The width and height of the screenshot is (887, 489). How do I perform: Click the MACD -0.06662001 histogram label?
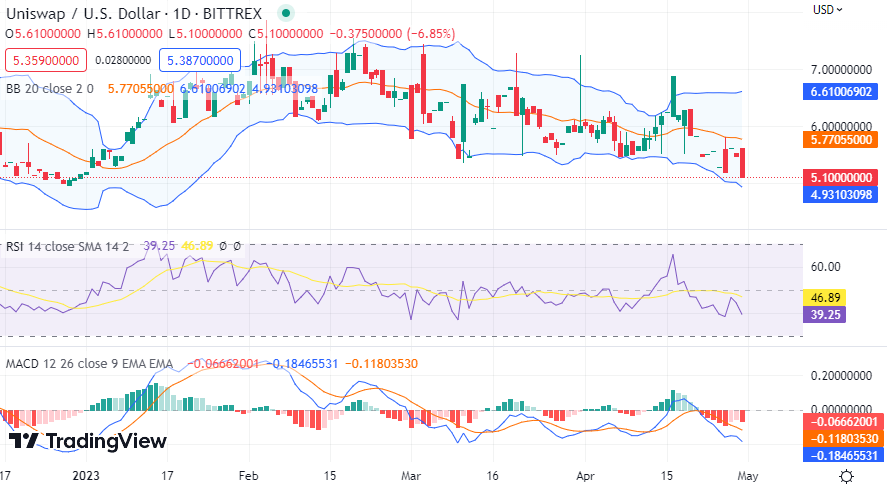tap(843, 422)
